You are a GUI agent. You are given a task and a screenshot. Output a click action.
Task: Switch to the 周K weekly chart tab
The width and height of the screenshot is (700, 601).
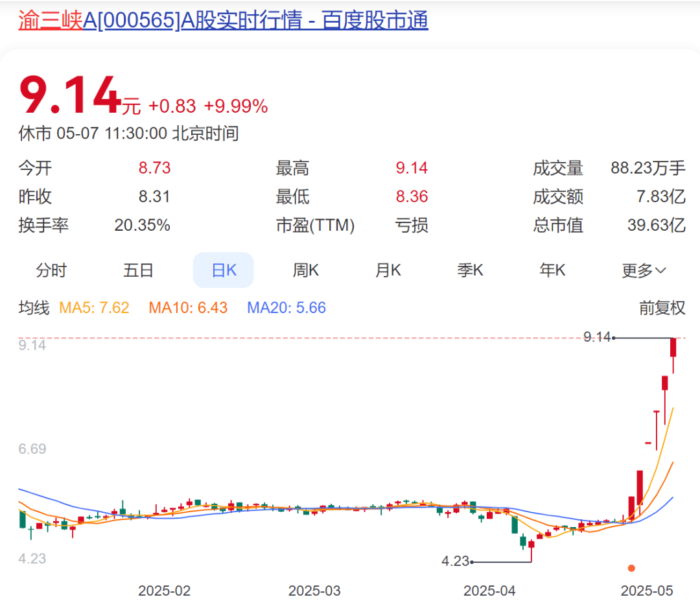[x=305, y=270]
